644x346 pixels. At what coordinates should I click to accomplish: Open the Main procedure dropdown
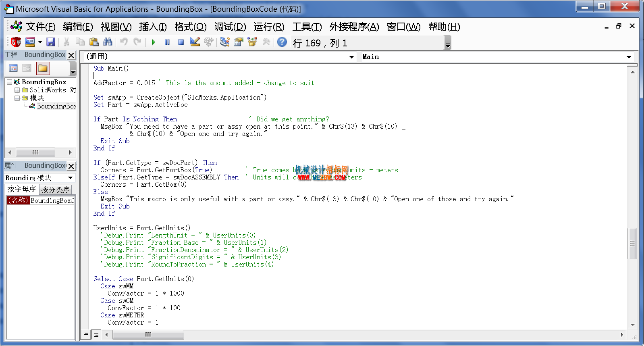point(629,57)
